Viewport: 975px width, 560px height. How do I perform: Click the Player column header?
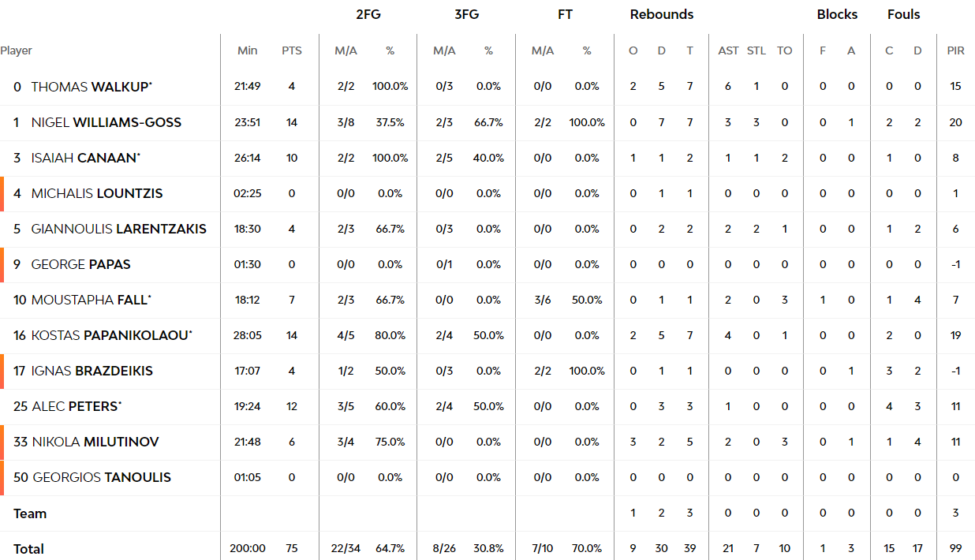(x=16, y=50)
